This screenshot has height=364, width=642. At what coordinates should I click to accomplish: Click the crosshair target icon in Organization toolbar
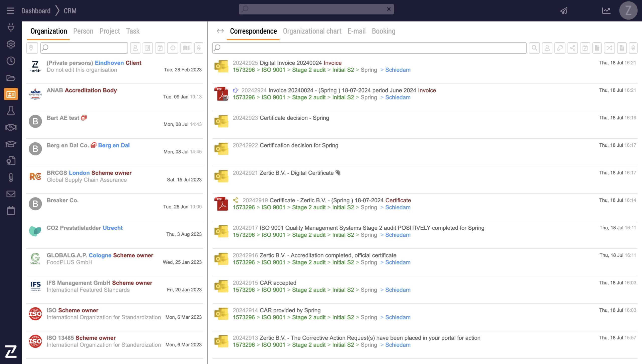[x=173, y=48]
